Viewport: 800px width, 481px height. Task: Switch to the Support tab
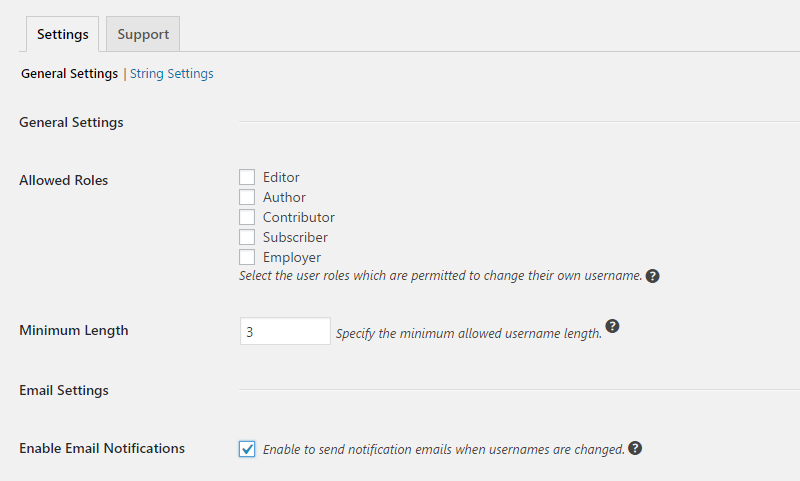143,34
